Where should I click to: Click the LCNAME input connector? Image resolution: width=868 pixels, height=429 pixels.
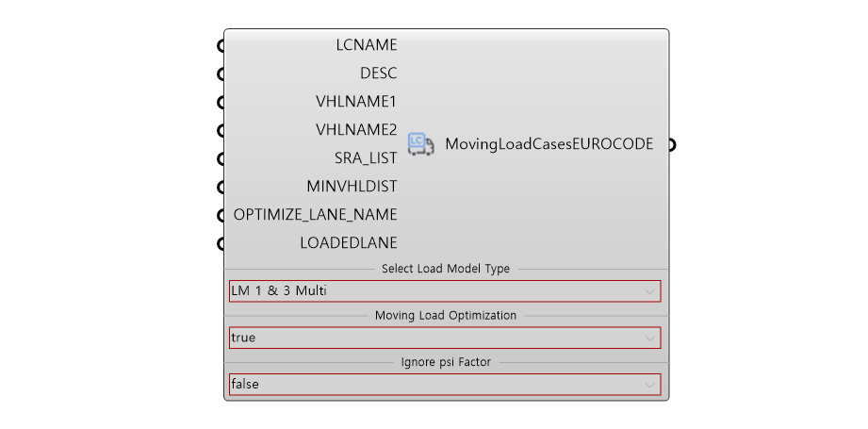(x=221, y=46)
